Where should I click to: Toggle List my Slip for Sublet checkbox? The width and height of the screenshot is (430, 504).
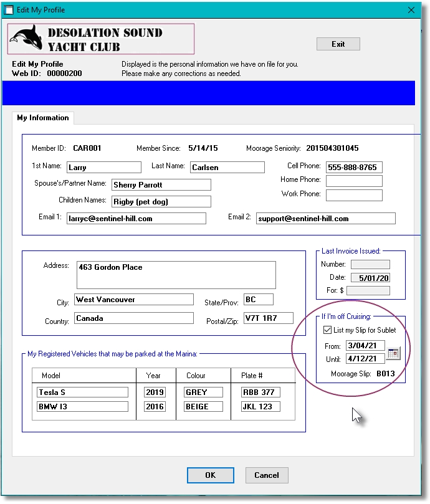click(327, 330)
